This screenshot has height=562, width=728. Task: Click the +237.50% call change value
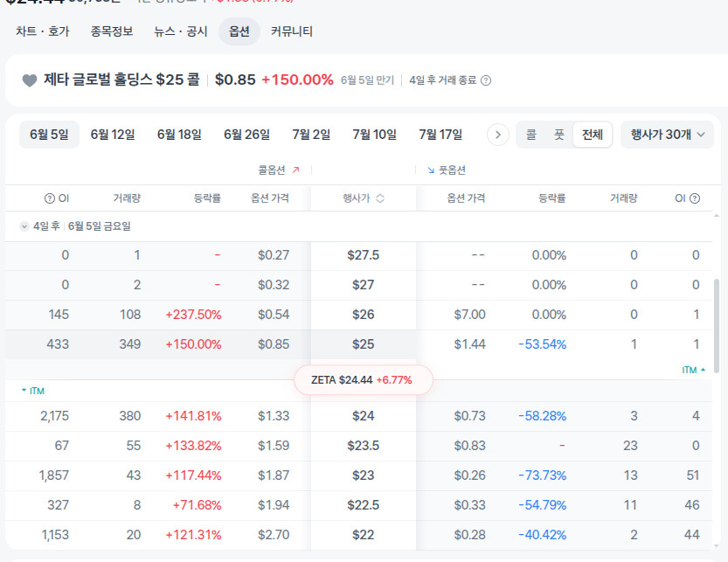coord(193,315)
